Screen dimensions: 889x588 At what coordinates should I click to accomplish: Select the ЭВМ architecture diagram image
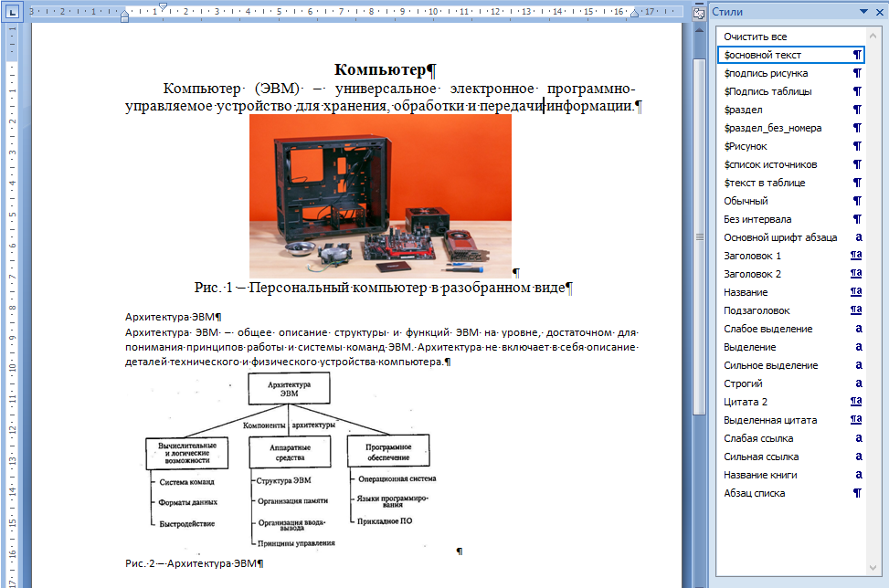(291, 460)
